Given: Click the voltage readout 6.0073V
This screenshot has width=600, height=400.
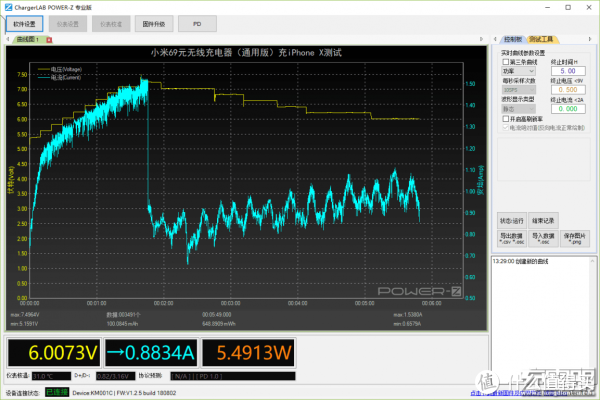Looking at the screenshot, I should pyautogui.click(x=54, y=353).
